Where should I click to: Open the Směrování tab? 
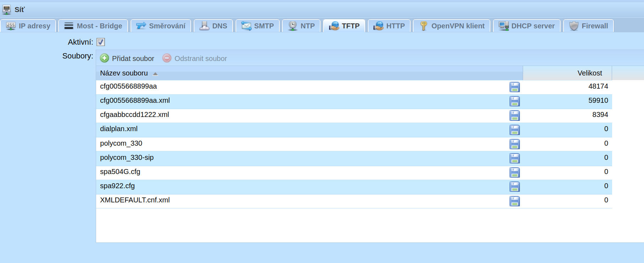tap(161, 26)
